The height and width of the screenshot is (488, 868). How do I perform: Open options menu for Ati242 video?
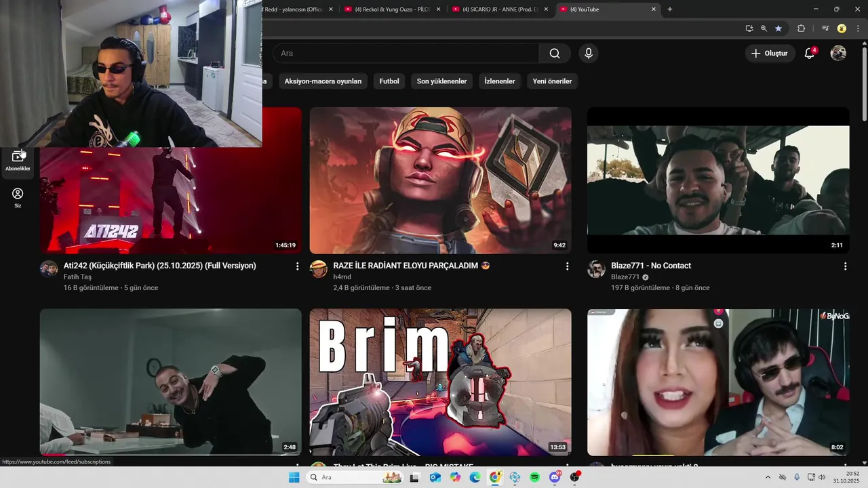pos(297,266)
